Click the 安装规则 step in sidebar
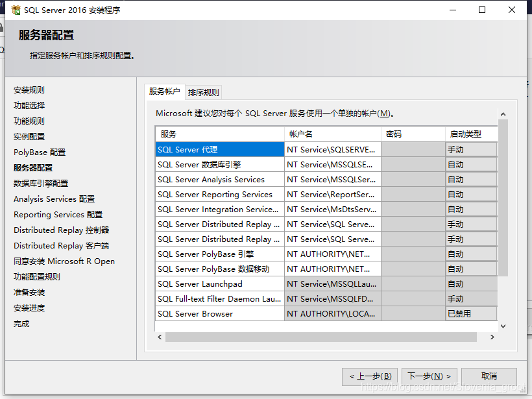The width and height of the screenshot is (532, 399). [29, 90]
